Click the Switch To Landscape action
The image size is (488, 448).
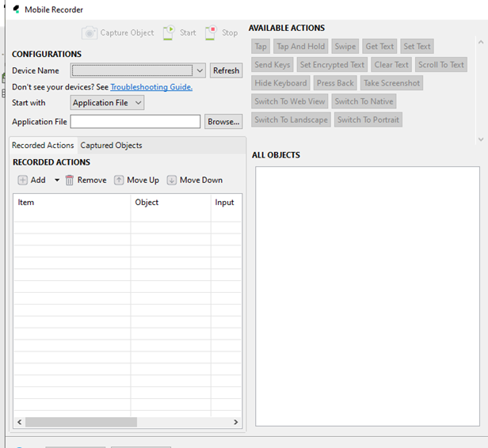pos(291,120)
